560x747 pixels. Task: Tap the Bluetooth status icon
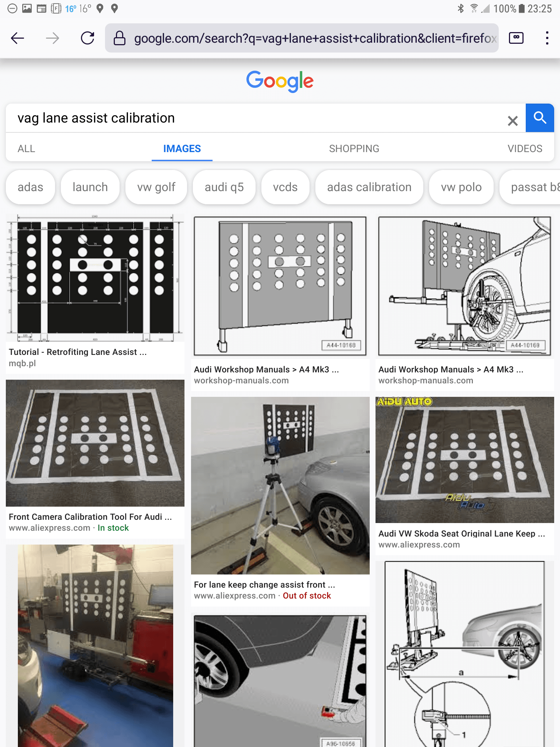461,8
